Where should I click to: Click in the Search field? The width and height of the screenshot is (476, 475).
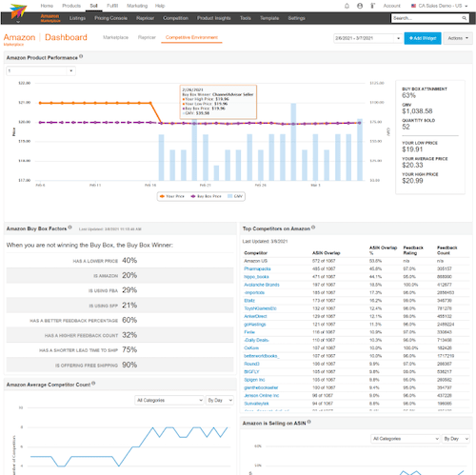point(426,18)
